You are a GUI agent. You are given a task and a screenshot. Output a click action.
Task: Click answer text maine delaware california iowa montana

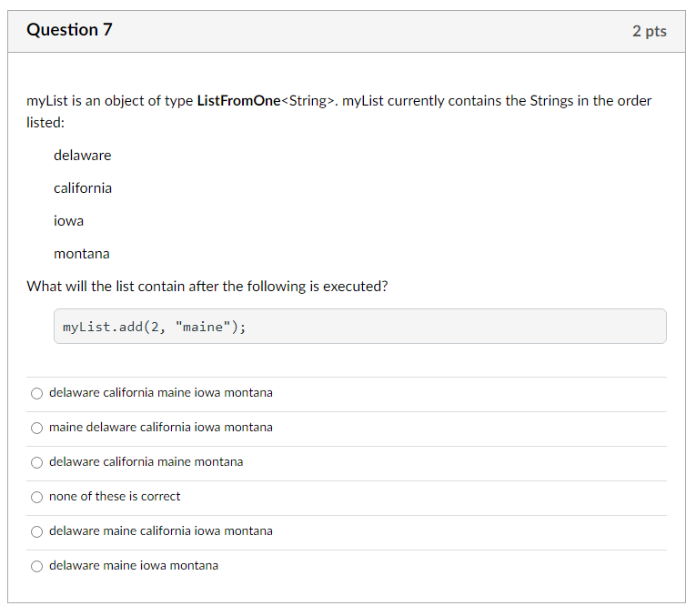point(161,428)
